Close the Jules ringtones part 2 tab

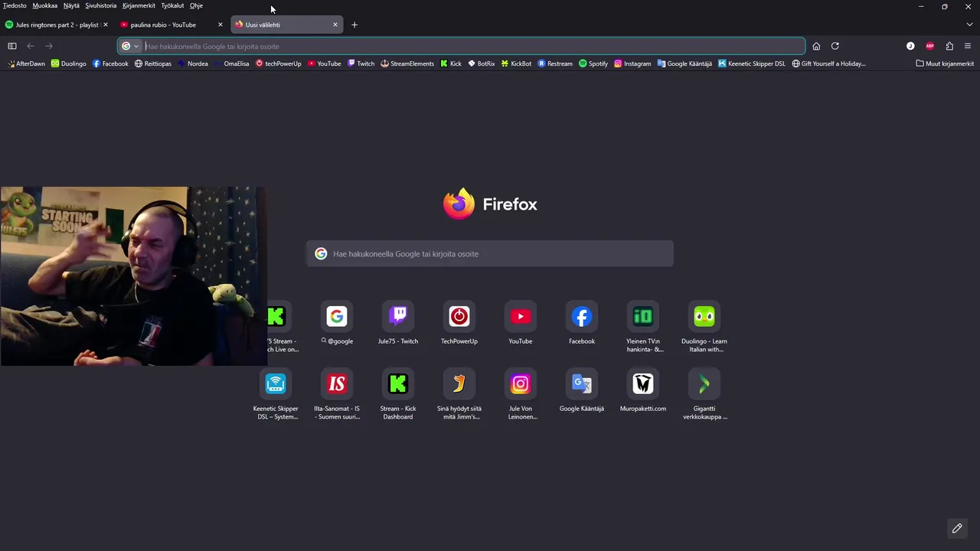106,24
